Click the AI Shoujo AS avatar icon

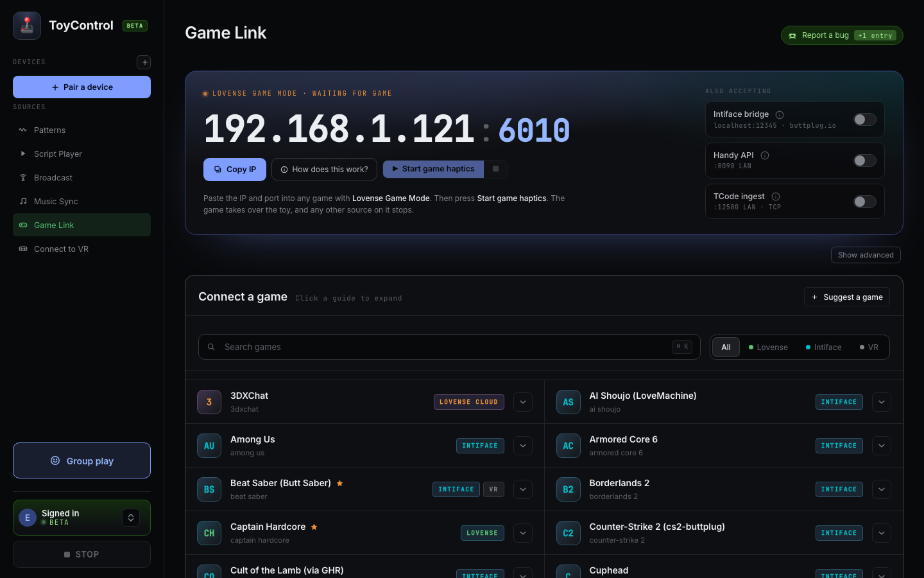point(569,402)
